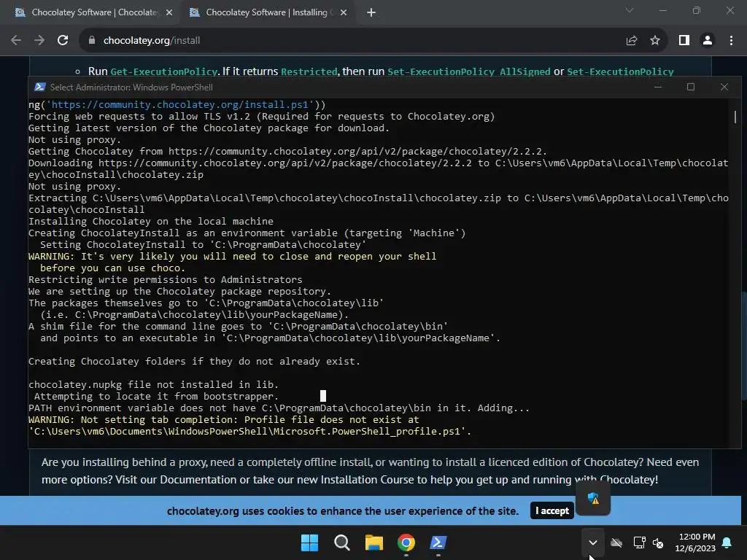
Task: Click the Get-ExecutionPolicy code text
Action: point(164,71)
